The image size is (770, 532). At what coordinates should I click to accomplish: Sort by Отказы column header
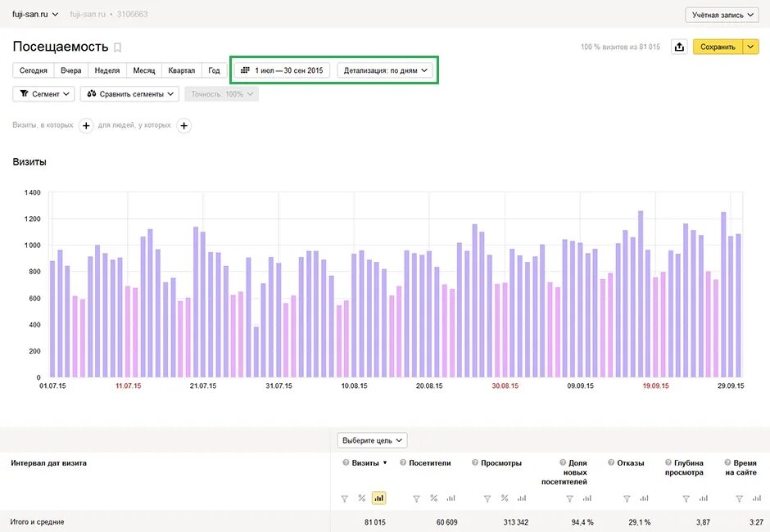tap(630, 462)
